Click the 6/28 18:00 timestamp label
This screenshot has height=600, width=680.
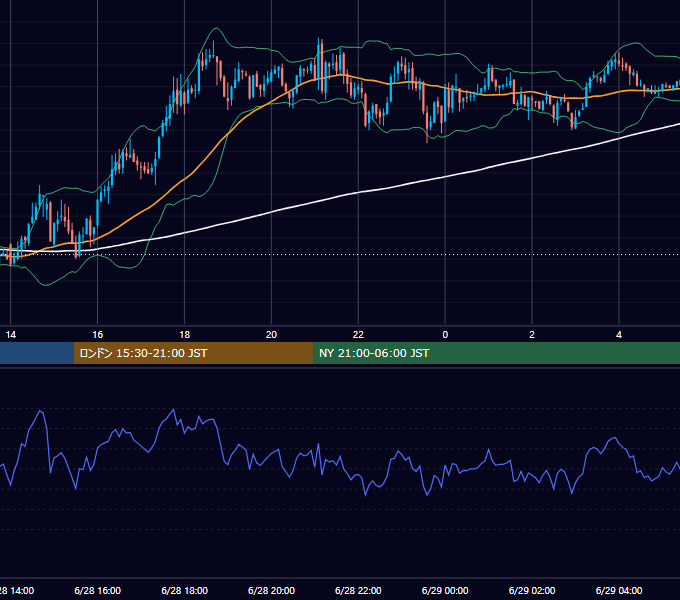point(185,590)
